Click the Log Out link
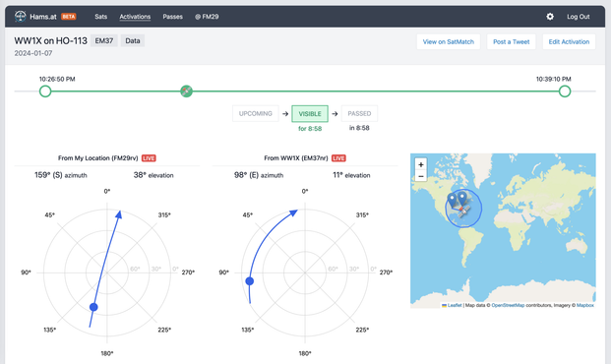Viewport: 611px width, 364px height. 579,17
